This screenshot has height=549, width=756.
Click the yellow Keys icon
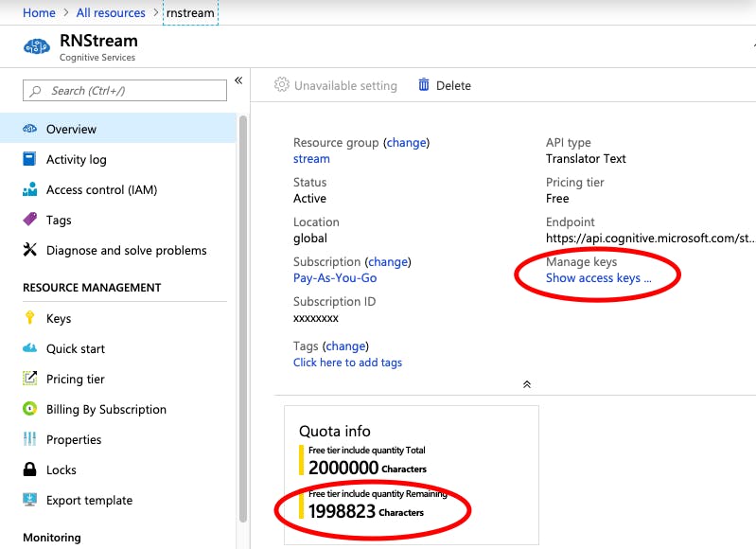point(29,319)
